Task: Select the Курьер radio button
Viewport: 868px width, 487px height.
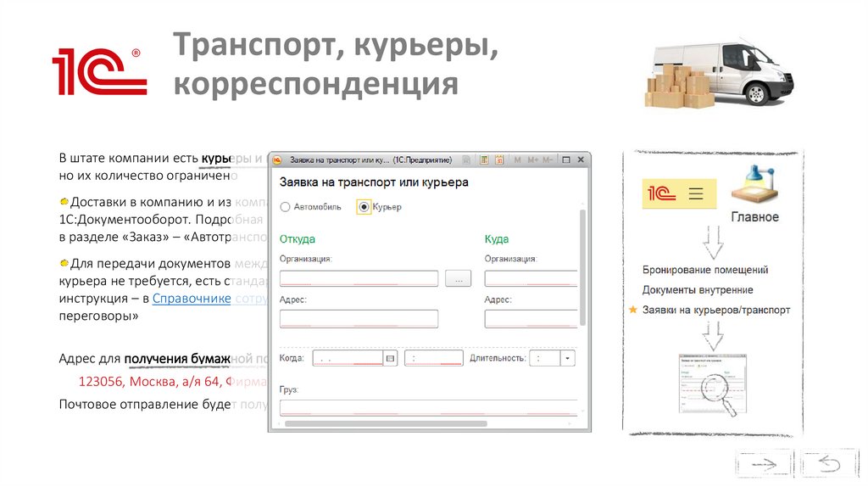Action: pos(364,207)
